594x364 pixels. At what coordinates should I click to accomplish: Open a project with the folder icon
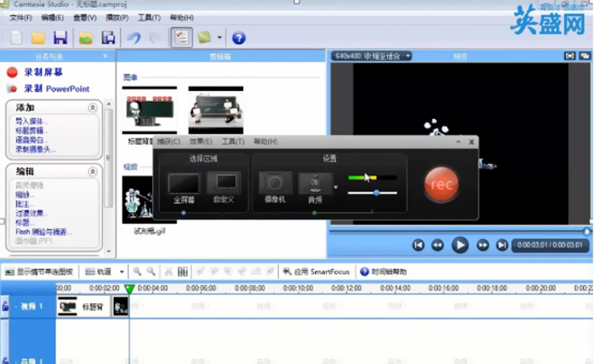pyautogui.click(x=37, y=38)
